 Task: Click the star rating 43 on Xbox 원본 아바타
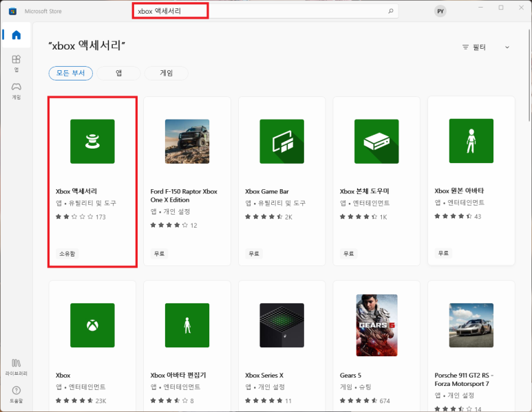[x=458, y=217]
